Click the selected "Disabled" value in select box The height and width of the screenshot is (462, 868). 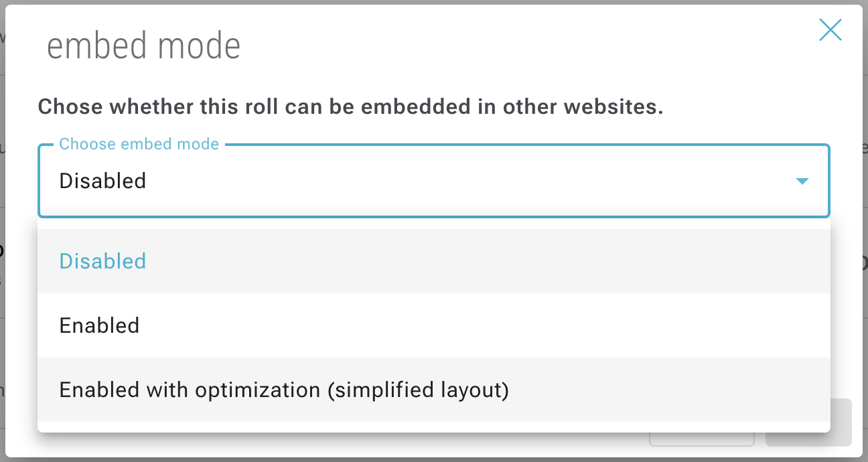pos(102,181)
